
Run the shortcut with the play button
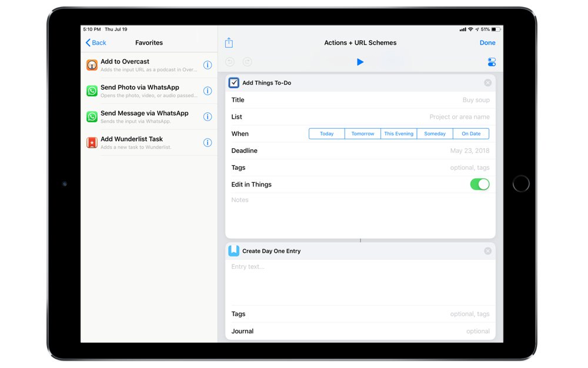[x=360, y=62]
